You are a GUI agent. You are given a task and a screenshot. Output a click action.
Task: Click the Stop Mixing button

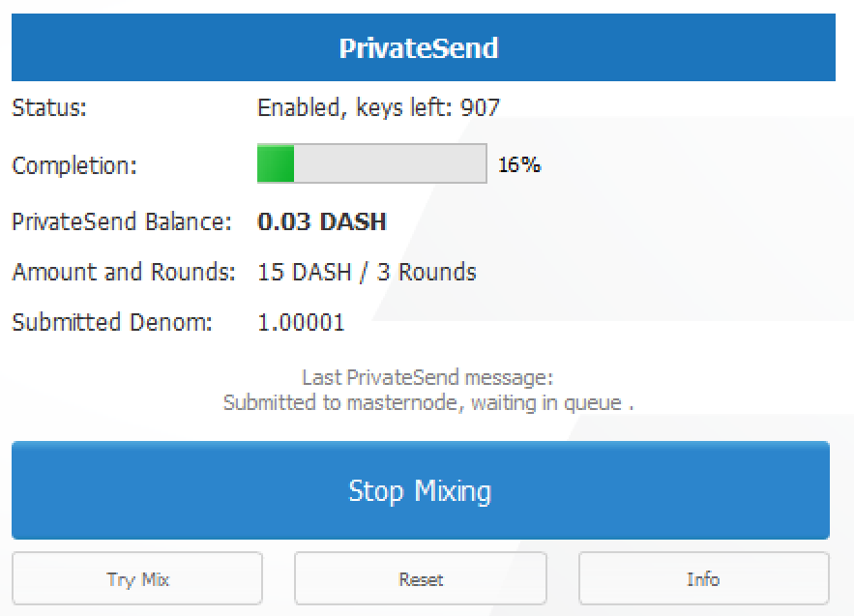pyautogui.click(x=420, y=490)
